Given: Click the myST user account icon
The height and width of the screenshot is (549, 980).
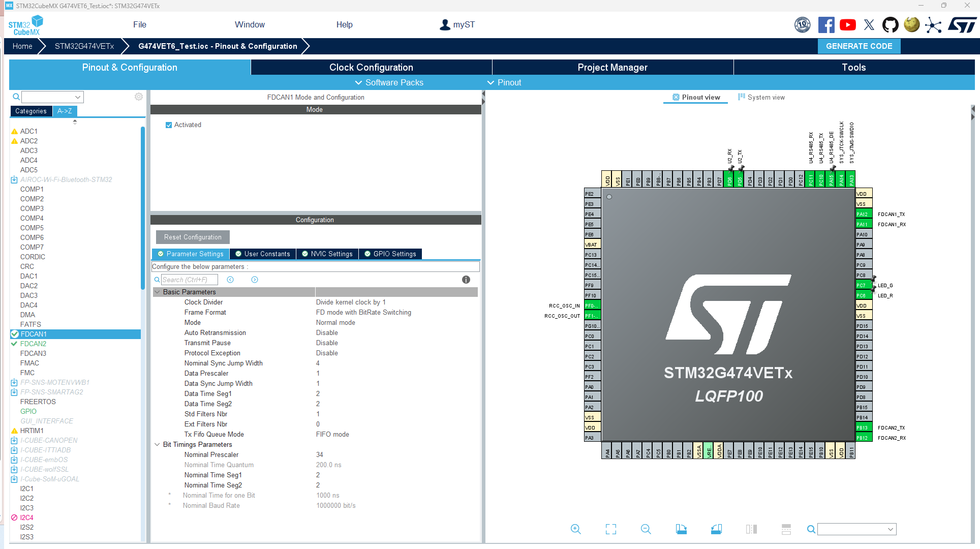Looking at the screenshot, I should coord(445,25).
